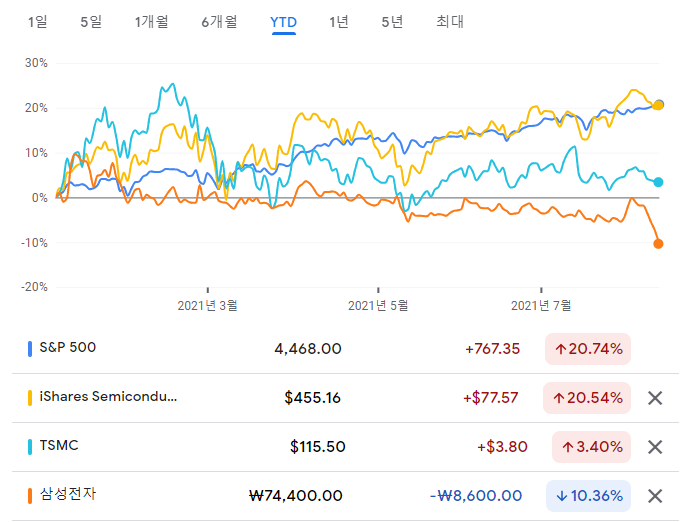Click the +767.35 change value
Screen dimensions: 690x522
click(492, 349)
